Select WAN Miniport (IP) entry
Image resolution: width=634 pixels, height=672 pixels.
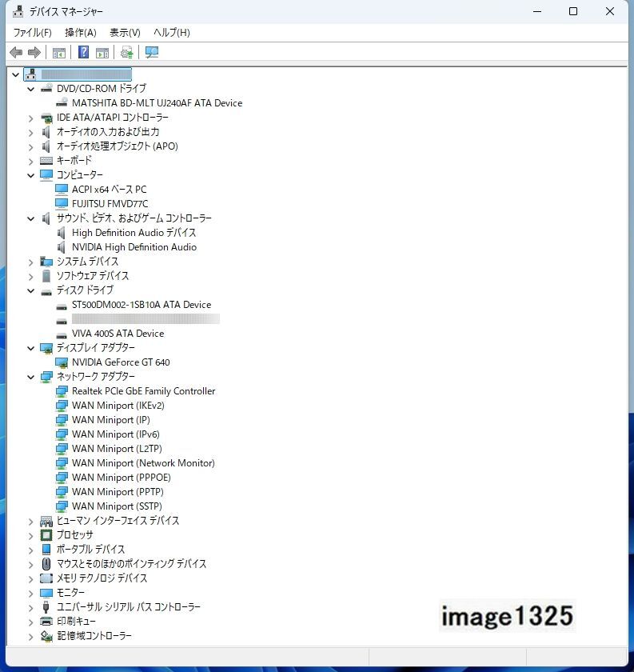[111, 420]
